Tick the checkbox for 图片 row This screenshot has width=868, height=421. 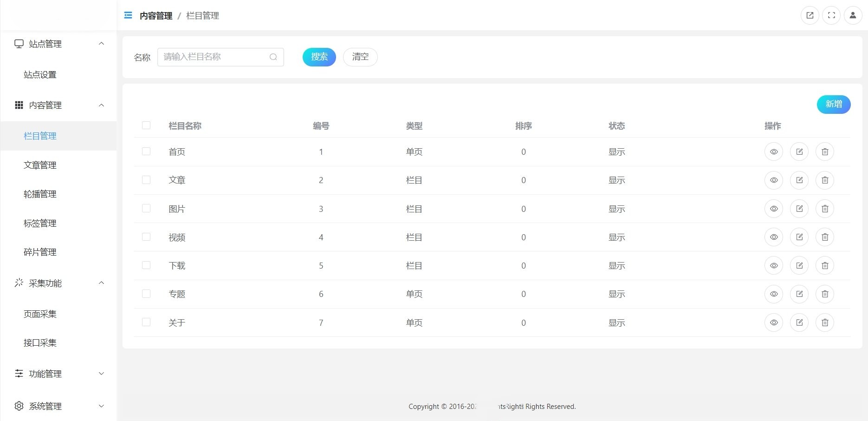pyautogui.click(x=146, y=208)
